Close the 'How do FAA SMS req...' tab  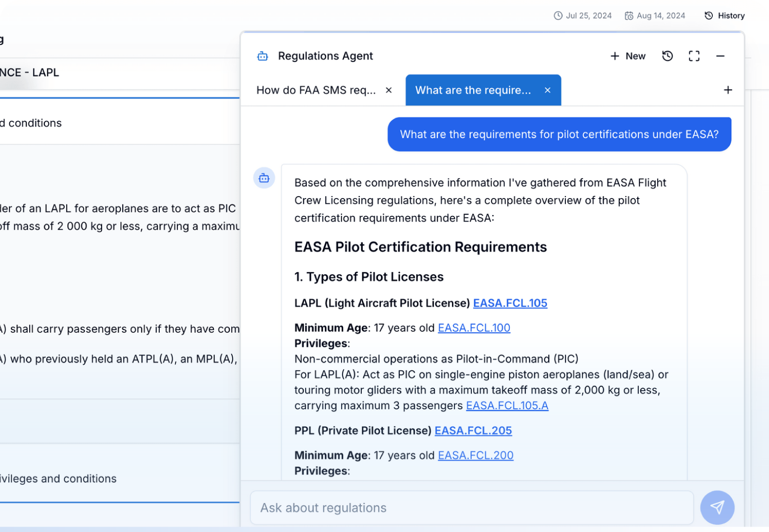(388, 90)
